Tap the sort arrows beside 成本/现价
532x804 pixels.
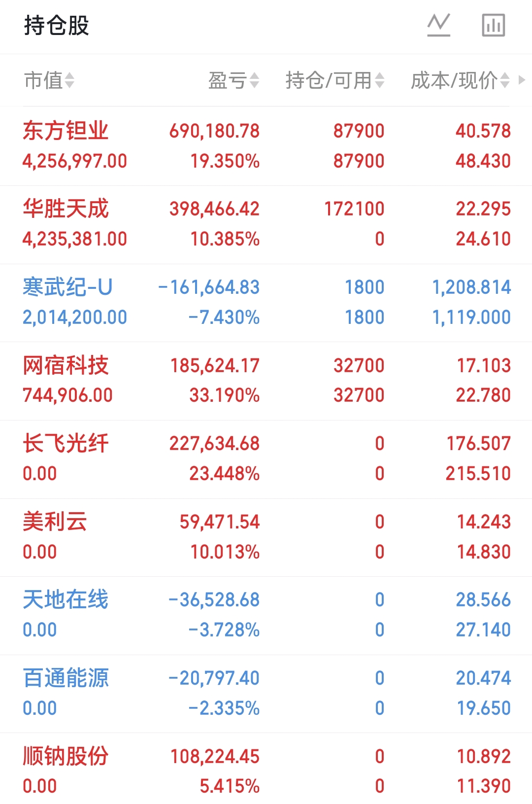(505, 80)
